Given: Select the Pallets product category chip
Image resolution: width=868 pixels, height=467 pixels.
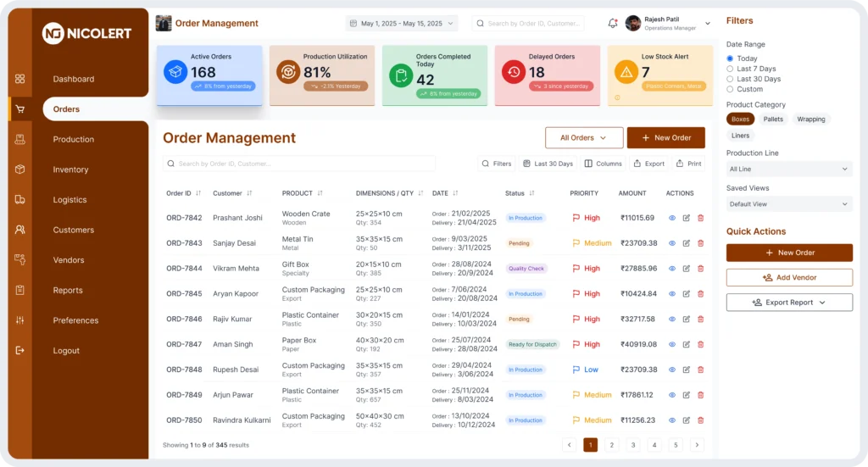Looking at the screenshot, I should pos(773,120).
